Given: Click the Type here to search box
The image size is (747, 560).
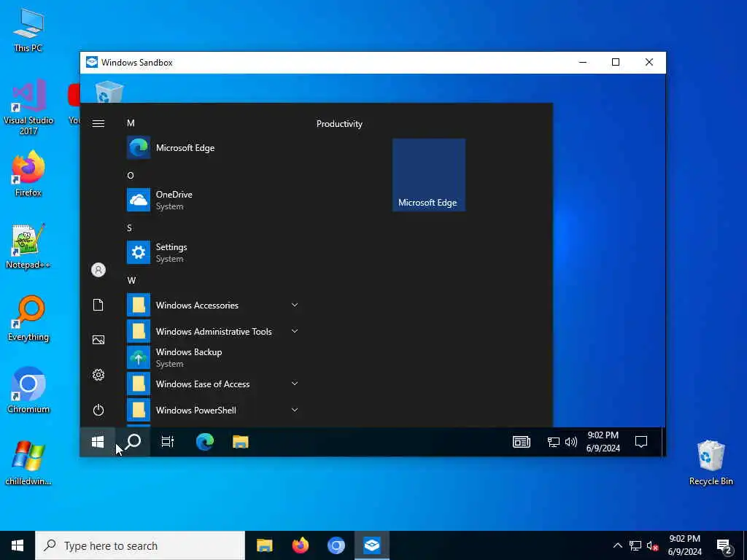Looking at the screenshot, I should click(140, 545).
